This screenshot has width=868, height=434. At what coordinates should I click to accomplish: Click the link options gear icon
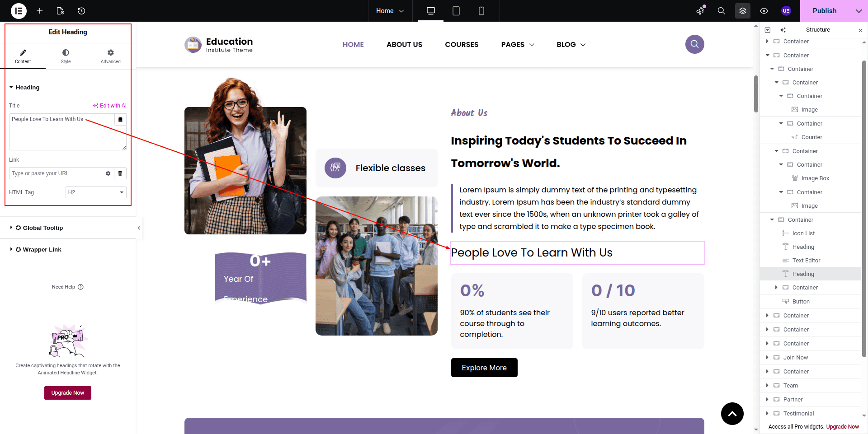coord(108,173)
